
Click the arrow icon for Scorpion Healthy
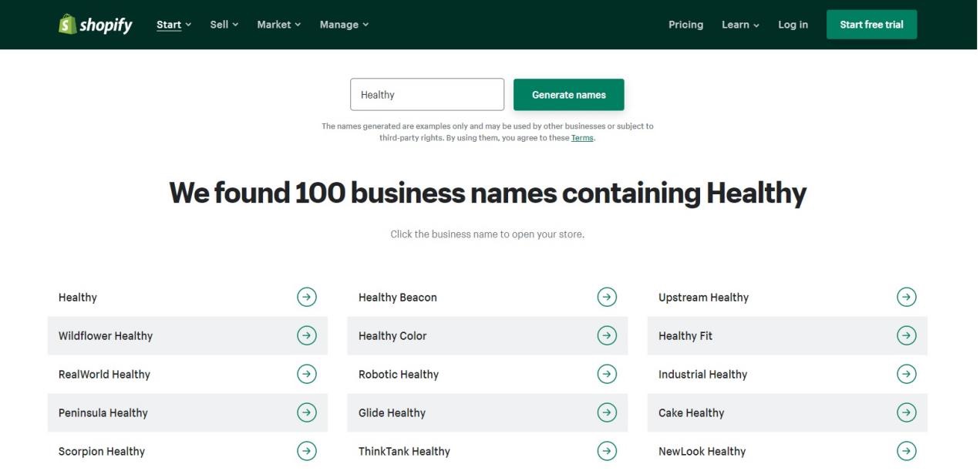tap(306, 451)
